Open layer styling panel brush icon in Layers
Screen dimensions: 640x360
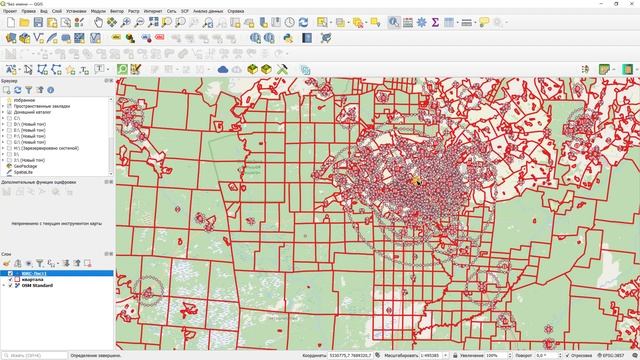(7, 264)
